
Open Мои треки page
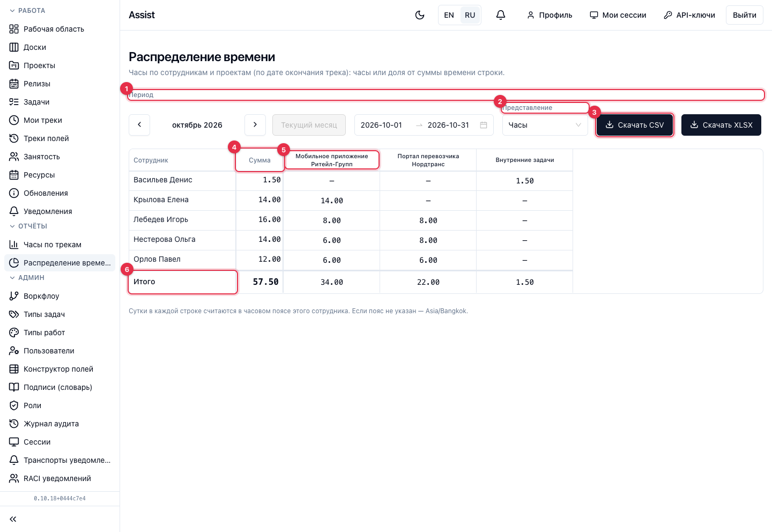pyautogui.click(x=60, y=120)
